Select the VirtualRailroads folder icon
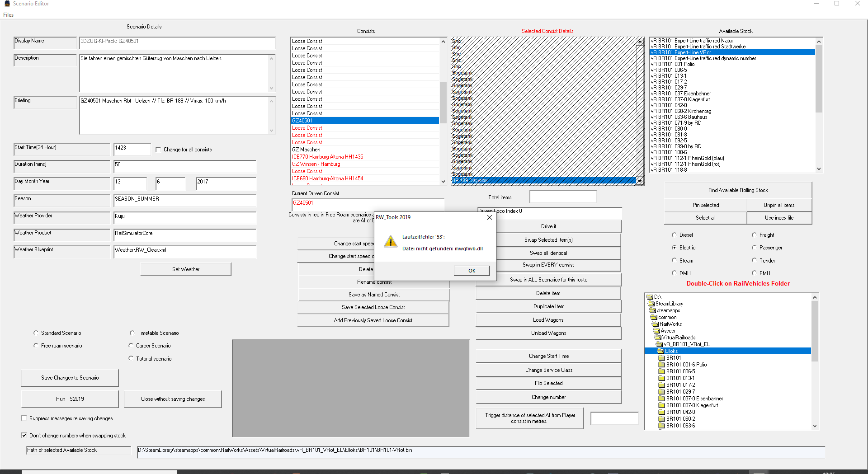The image size is (868, 474). click(x=658, y=338)
